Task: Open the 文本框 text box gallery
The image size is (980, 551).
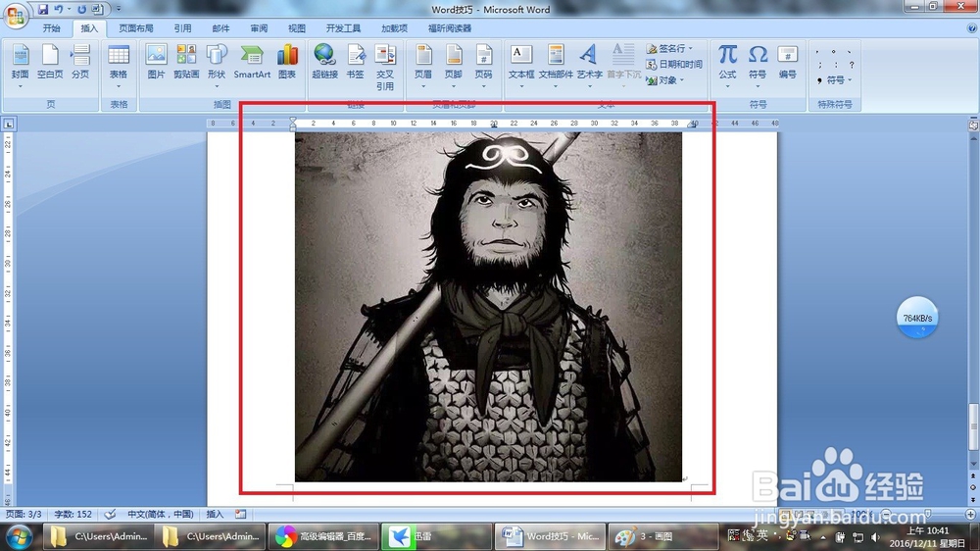Action: (521, 67)
